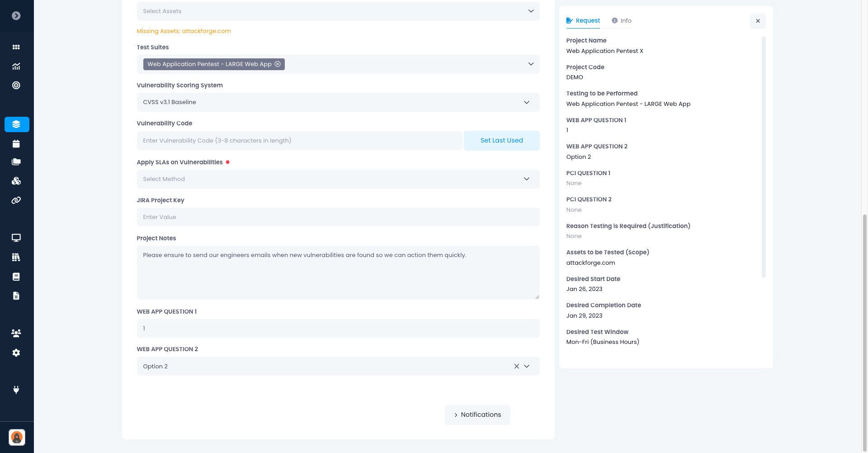Screen dimensions: 868x453
Task: Click the chain link sidebar icon
Action: pos(16,200)
